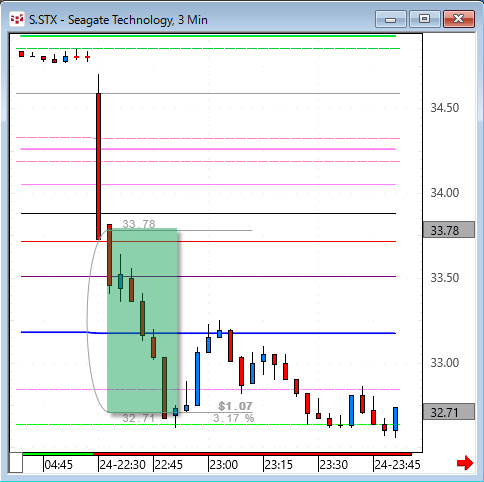This screenshot has width=484, height=482.
Task: Click the chart application icon in title bar
Action: pos(17,19)
